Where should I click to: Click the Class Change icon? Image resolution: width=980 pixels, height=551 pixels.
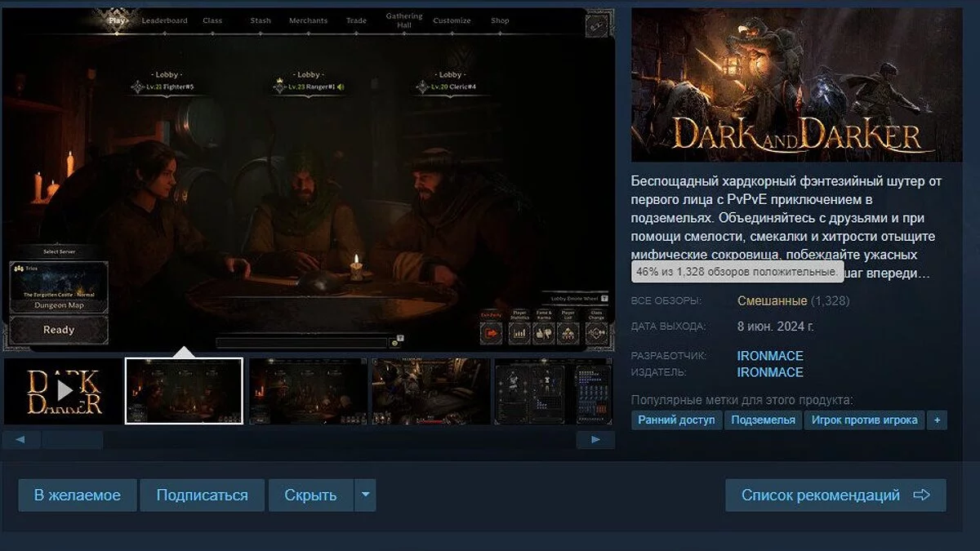[596, 332]
